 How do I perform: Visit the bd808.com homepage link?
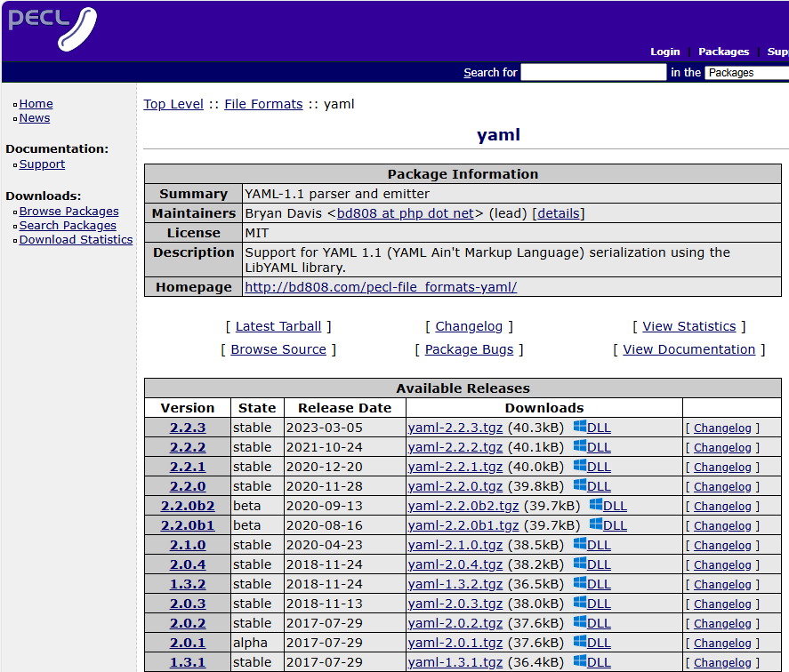381,287
